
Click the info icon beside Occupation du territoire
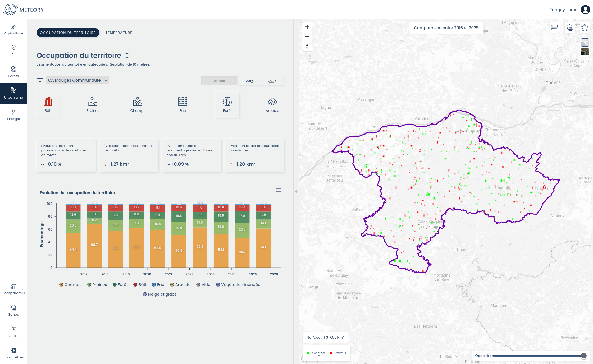pyautogui.click(x=127, y=56)
